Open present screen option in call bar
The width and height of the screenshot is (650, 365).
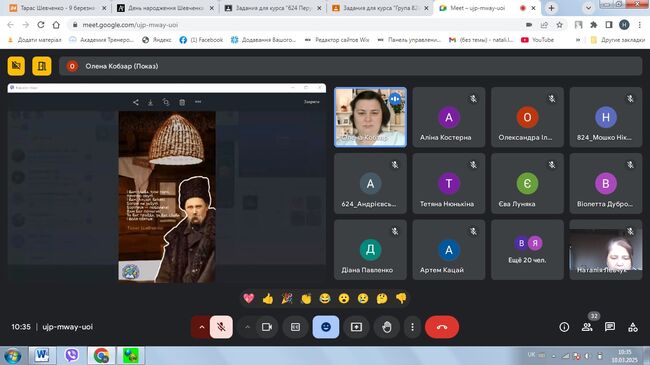356,327
